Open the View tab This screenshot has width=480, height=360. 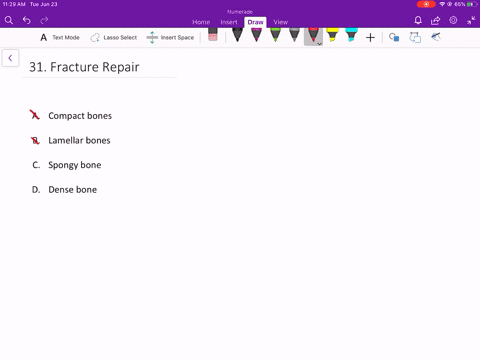point(280,22)
